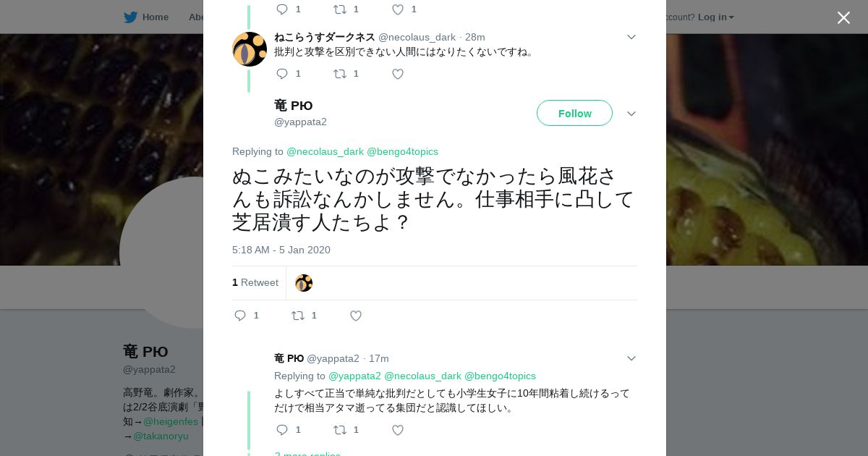Like the main tweet by @yappata2
Image resolution: width=868 pixels, height=456 pixels.
click(355, 316)
